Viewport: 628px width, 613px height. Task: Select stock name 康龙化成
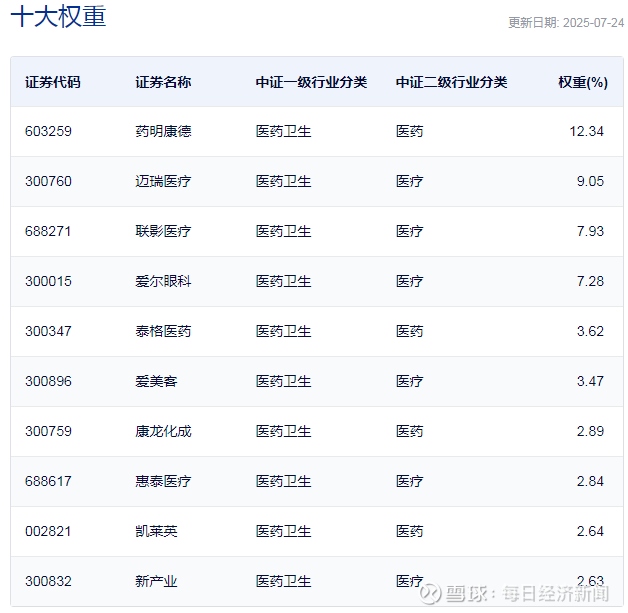tap(163, 432)
